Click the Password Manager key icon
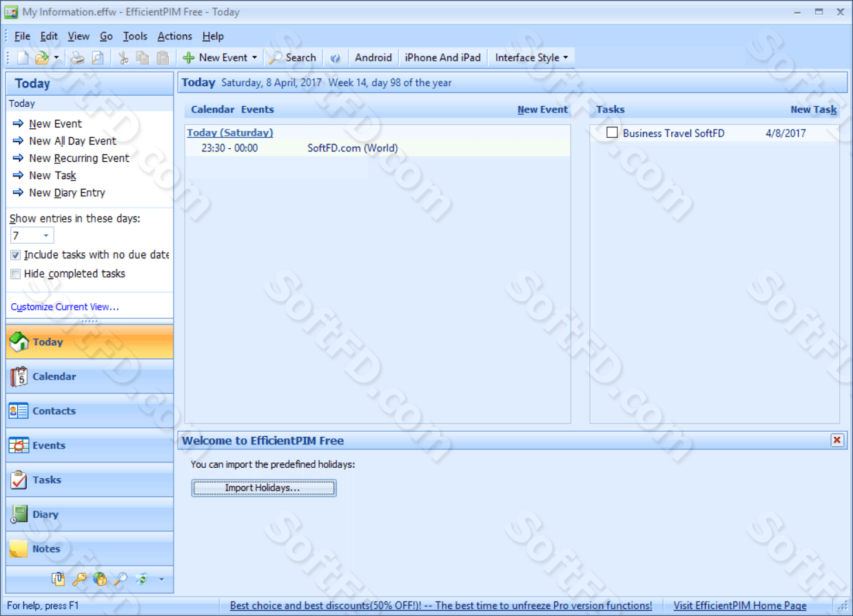853x616 pixels. [79, 579]
